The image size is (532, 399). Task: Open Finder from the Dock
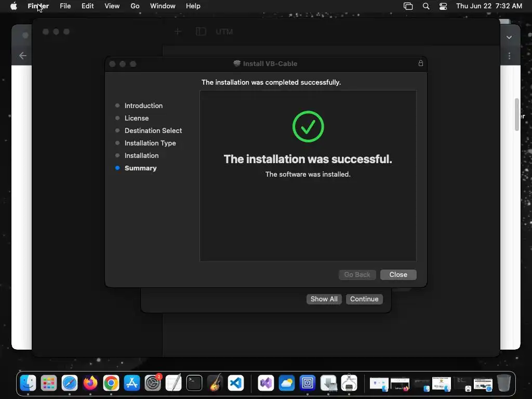pyautogui.click(x=28, y=383)
